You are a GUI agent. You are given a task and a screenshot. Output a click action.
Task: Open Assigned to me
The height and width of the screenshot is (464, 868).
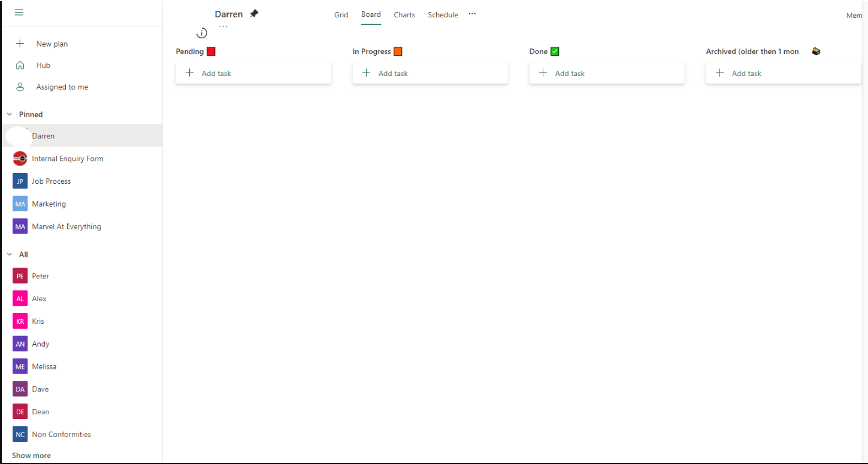click(x=62, y=87)
